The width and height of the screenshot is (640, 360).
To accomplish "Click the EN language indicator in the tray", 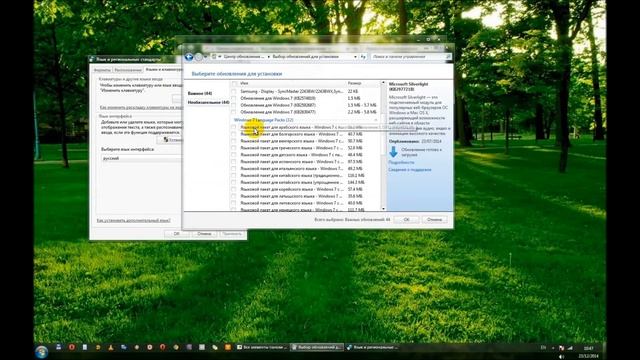I will (x=543, y=348).
